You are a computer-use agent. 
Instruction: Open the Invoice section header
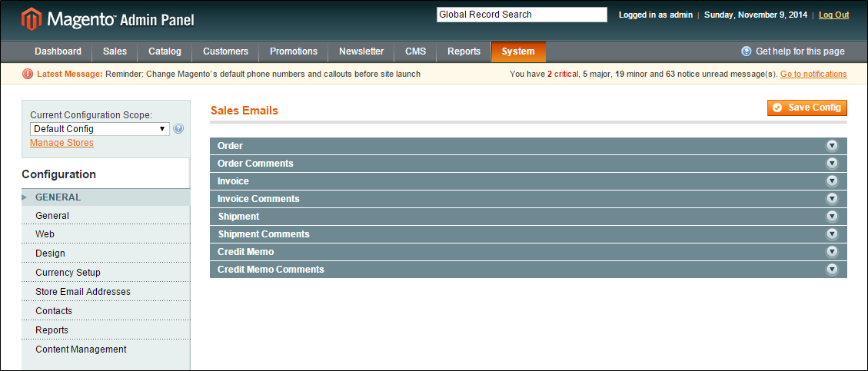(528, 181)
